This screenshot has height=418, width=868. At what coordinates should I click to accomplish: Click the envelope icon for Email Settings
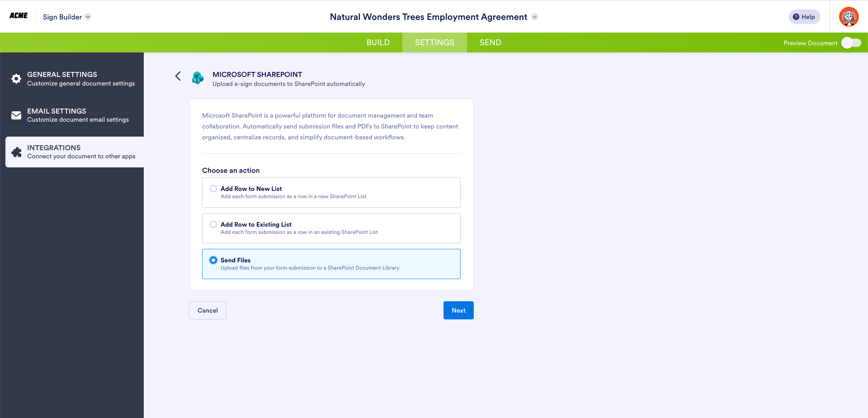(x=16, y=115)
